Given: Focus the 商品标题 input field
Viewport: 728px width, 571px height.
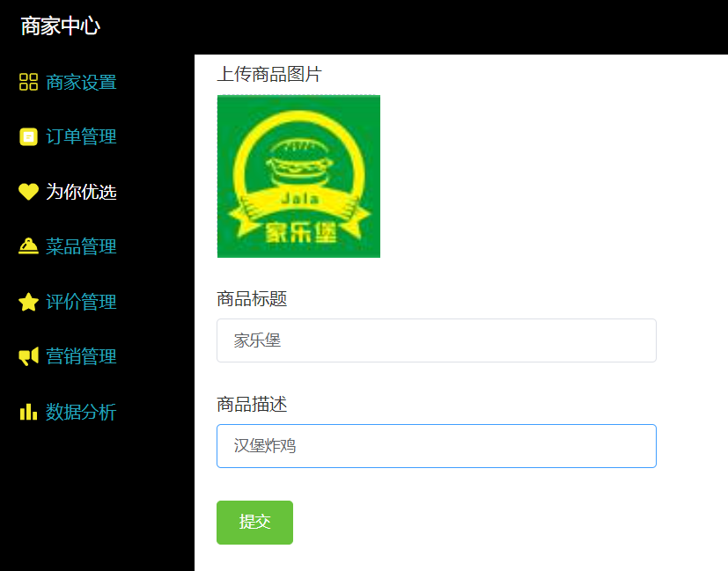Looking at the screenshot, I should point(437,340).
